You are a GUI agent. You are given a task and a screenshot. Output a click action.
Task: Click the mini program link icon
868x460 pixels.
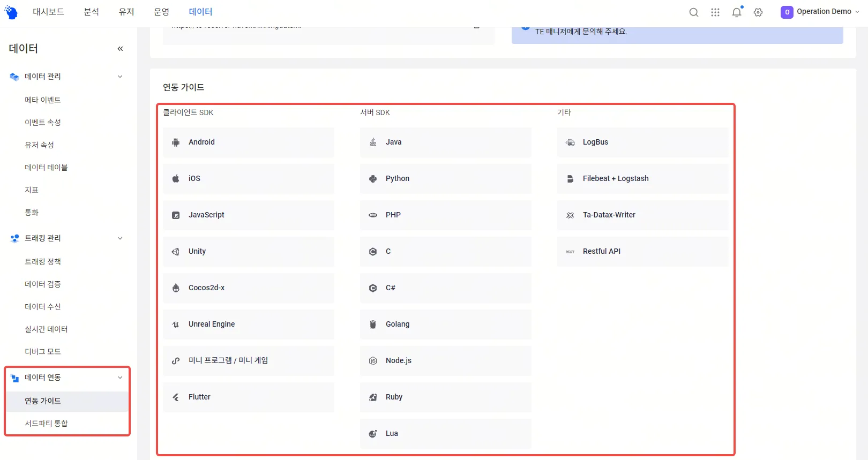pos(176,361)
